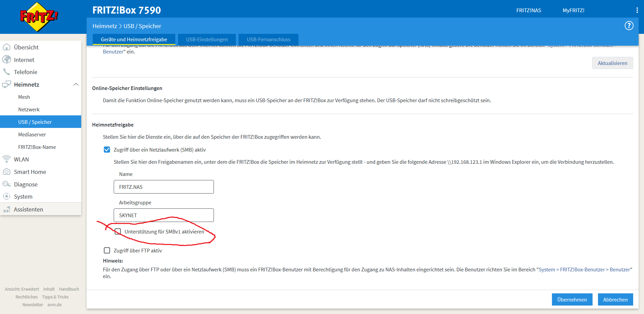Viewport: 644px width, 314px height.
Task: Click the Name field containing FRITZ.NAS
Action: (x=163, y=187)
